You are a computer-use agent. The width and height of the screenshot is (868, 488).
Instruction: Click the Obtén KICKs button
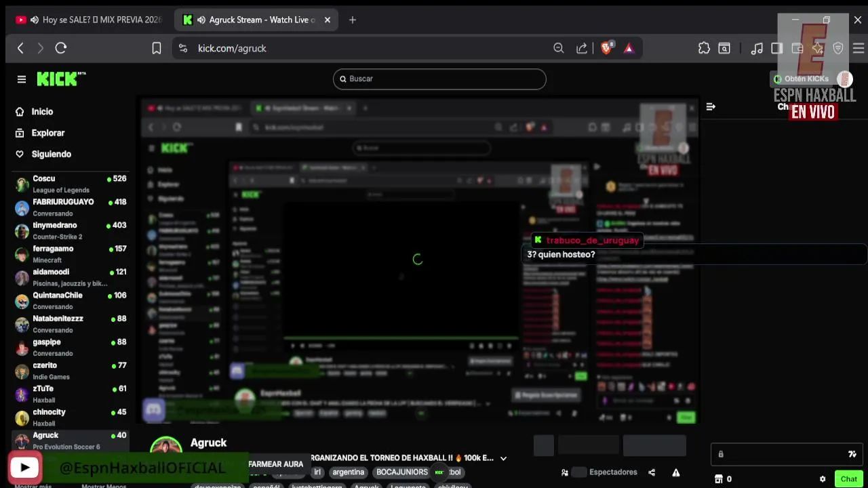pos(802,79)
